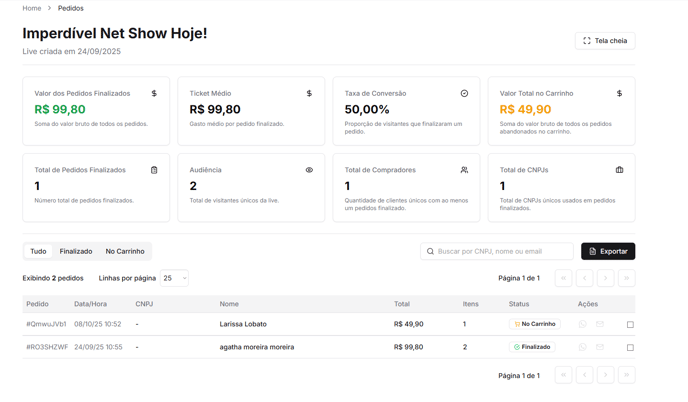Image resolution: width=688 pixels, height=402 pixels.
Task: Click briefcase icon on Total de CNPJs card
Action: [619, 170]
